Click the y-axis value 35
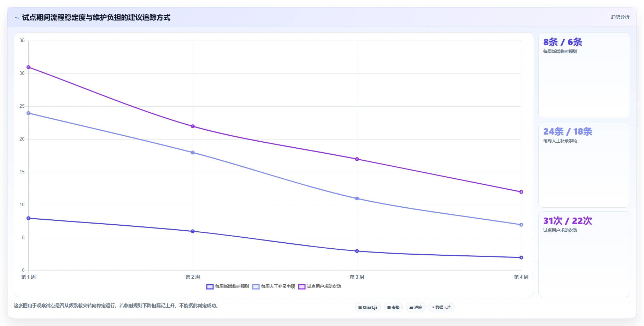 [22, 41]
